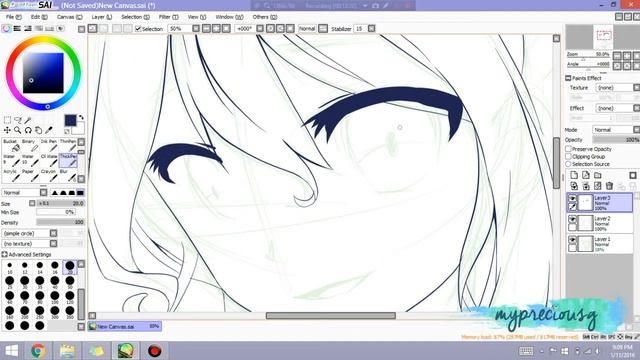Viewport: 640px width, 360px height.
Task: Select the Hand pan tool
Action: pyautogui.click(x=38, y=130)
